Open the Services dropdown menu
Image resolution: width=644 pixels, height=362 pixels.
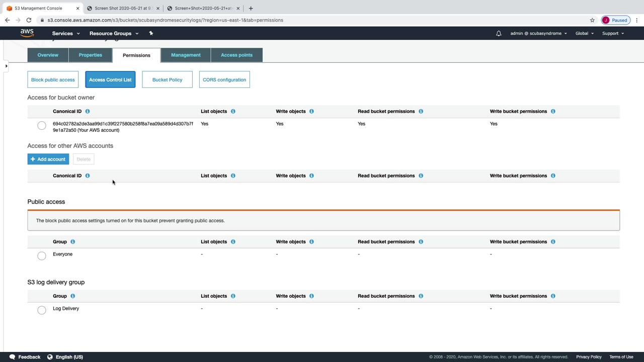[66, 34]
